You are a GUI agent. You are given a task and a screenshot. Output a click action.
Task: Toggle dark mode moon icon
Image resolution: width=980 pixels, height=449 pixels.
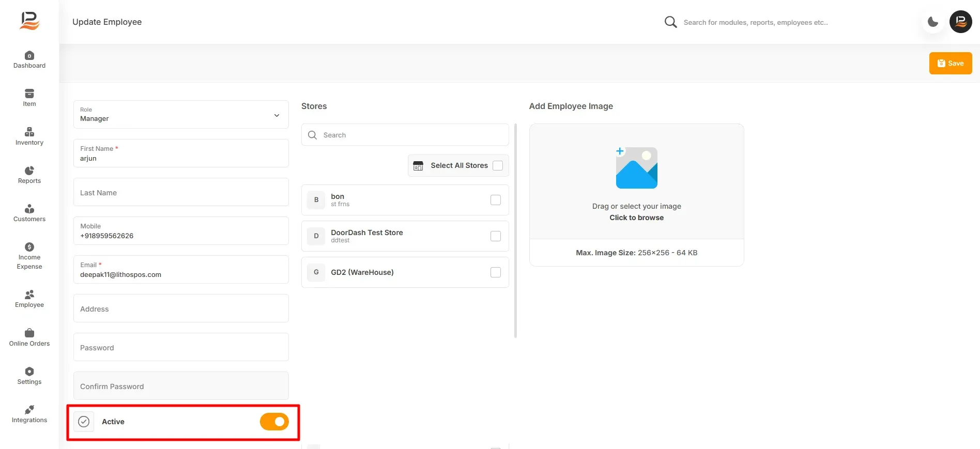(933, 22)
